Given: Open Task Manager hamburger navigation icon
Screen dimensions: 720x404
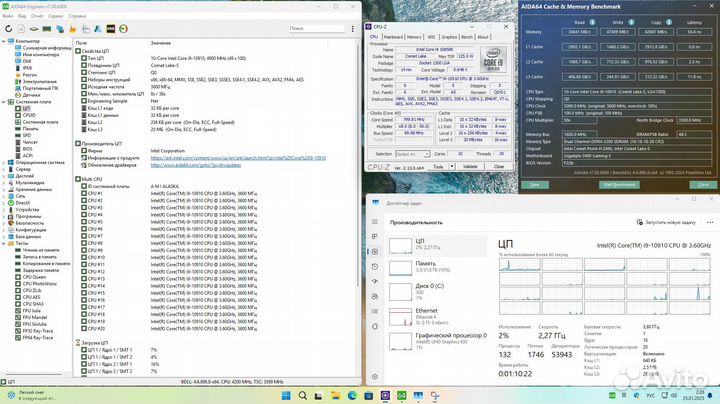Looking at the screenshot, I should tap(375, 222).
